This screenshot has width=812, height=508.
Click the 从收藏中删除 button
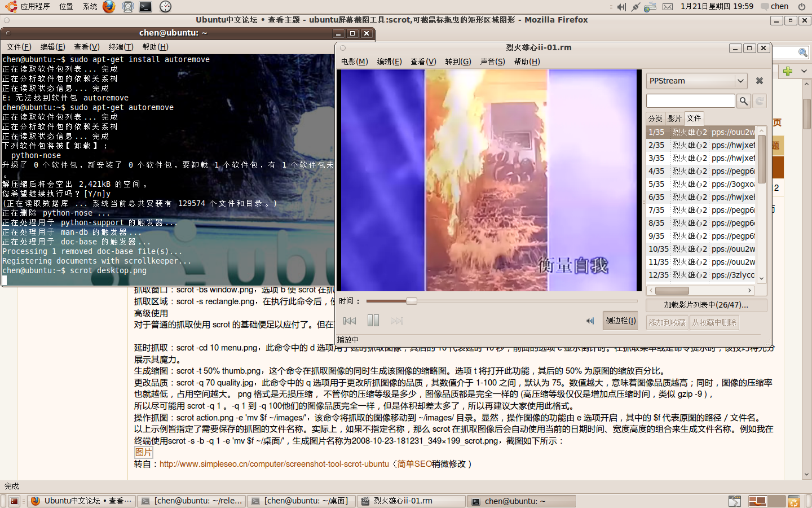pyautogui.click(x=714, y=322)
